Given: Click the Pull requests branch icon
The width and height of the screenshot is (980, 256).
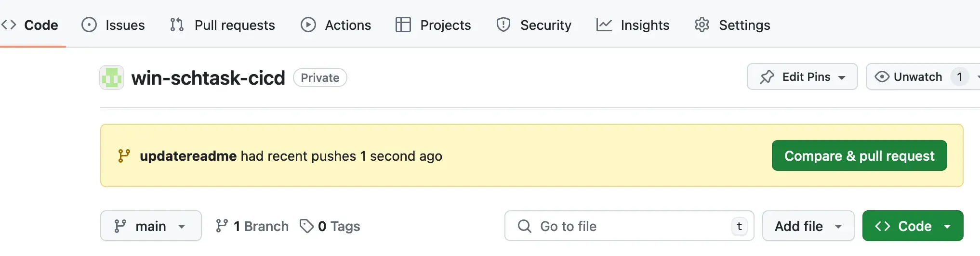Looking at the screenshot, I should 177,25.
